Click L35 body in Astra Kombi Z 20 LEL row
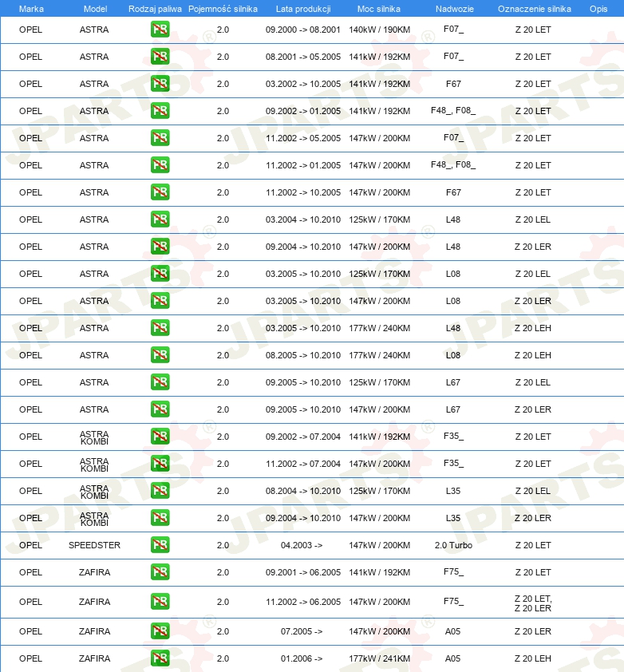Screen dimensions: 624x672 (453, 491)
